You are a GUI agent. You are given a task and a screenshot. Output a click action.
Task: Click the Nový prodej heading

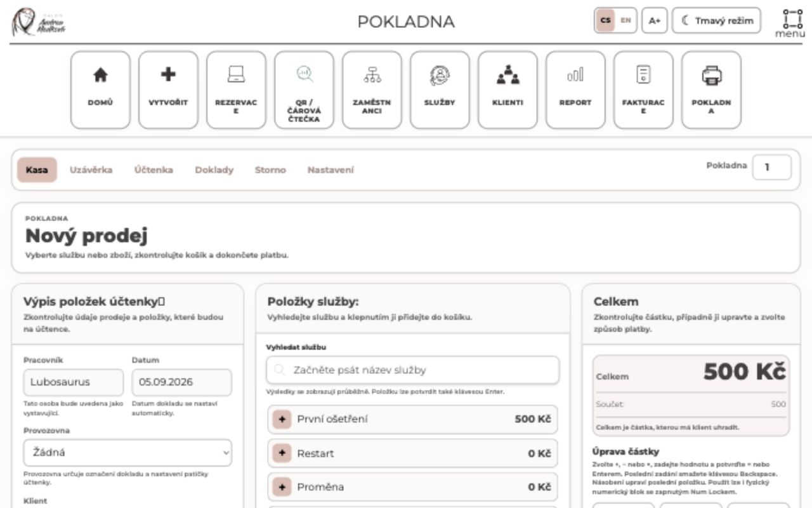[x=86, y=236]
